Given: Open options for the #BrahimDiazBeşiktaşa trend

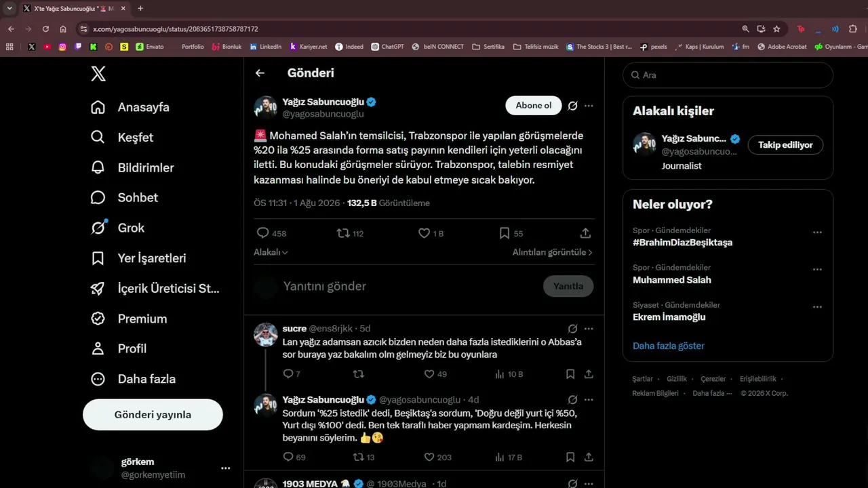Looking at the screenshot, I should pyautogui.click(x=817, y=232).
